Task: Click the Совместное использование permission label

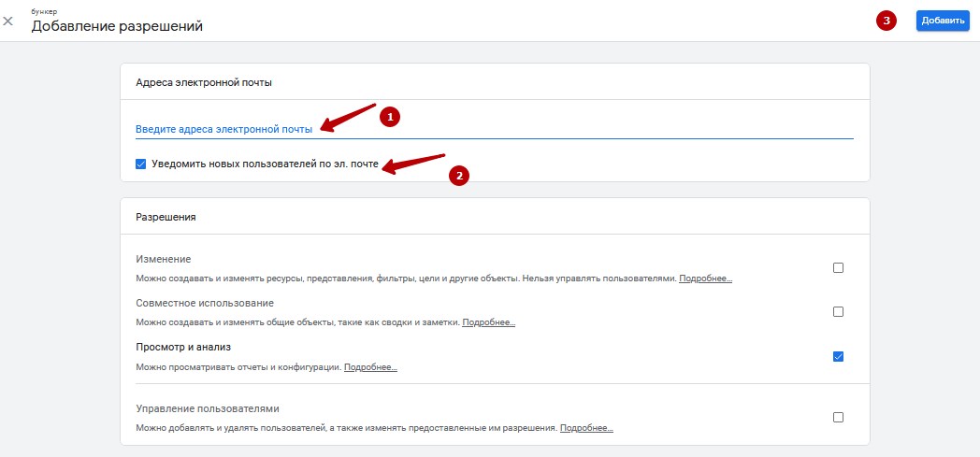Action: (x=205, y=303)
